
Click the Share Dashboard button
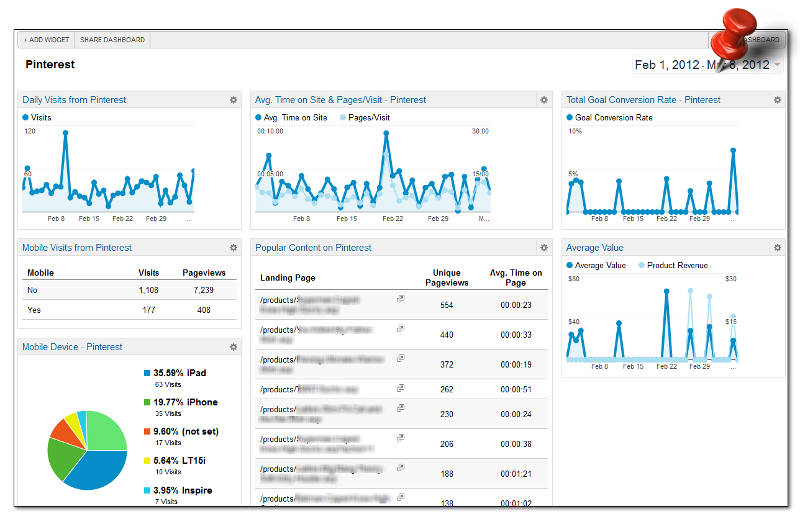(112, 40)
